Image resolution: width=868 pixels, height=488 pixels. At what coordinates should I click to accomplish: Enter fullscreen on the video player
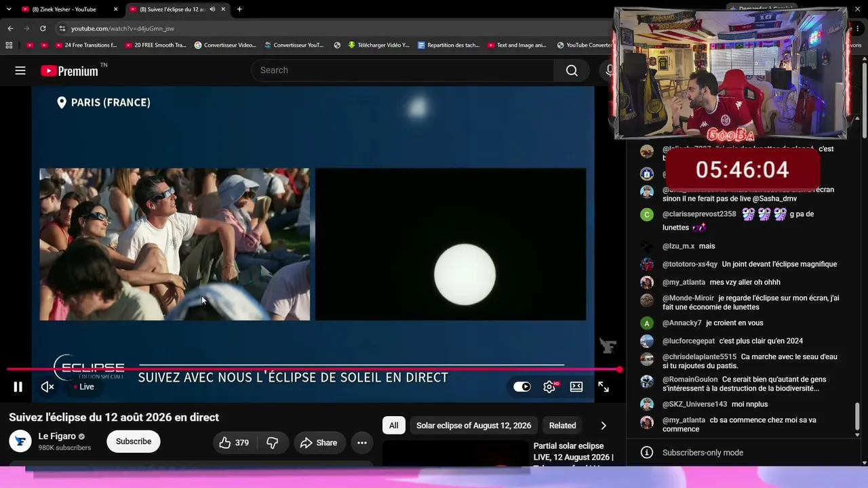point(604,387)
